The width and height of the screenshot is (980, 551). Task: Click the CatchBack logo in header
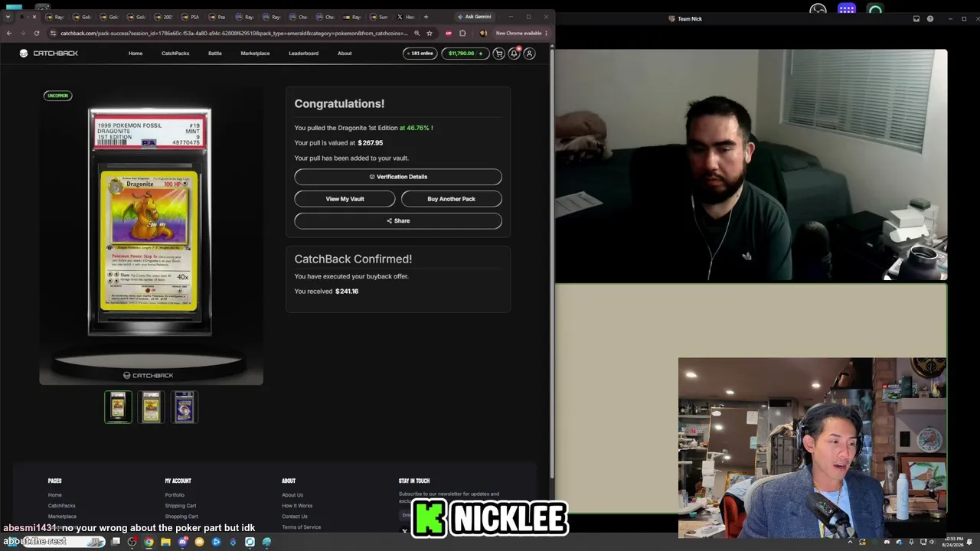[49, 54]
